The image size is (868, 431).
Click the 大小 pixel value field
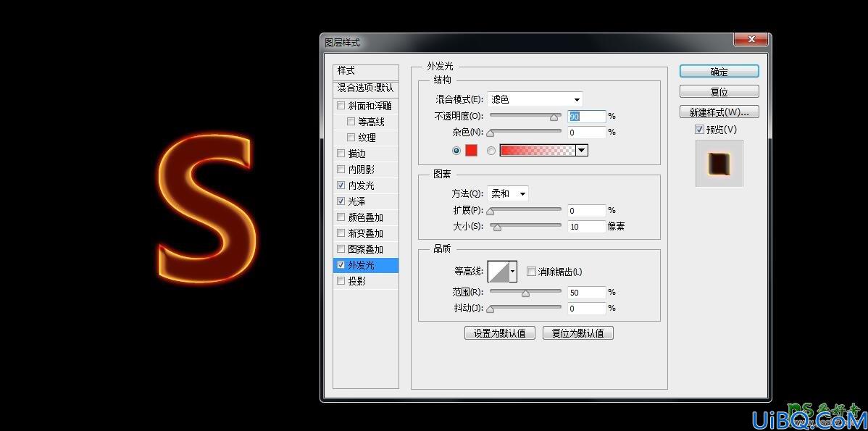587,226
